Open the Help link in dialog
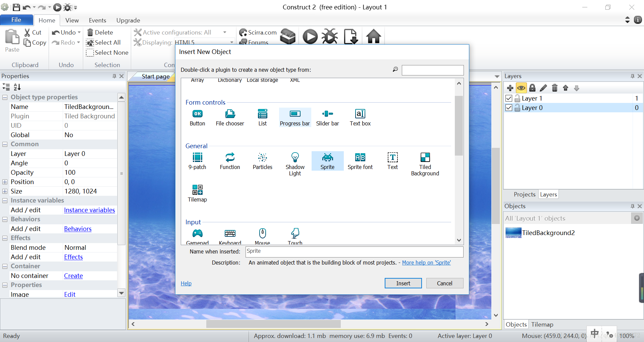Screen dimensions: 644x342 pos(186,284)
